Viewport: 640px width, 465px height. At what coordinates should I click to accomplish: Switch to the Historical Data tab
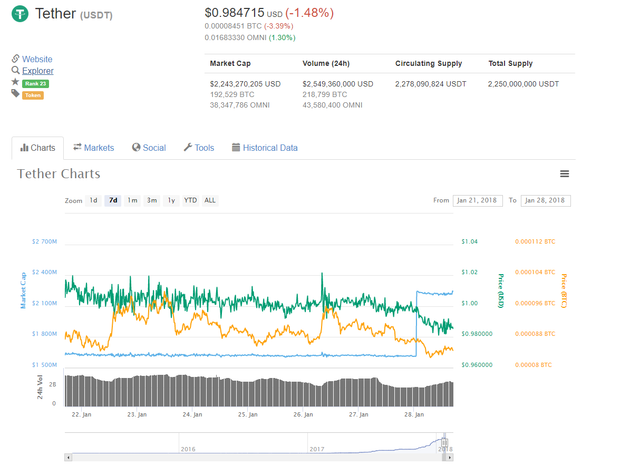point(264,148)
